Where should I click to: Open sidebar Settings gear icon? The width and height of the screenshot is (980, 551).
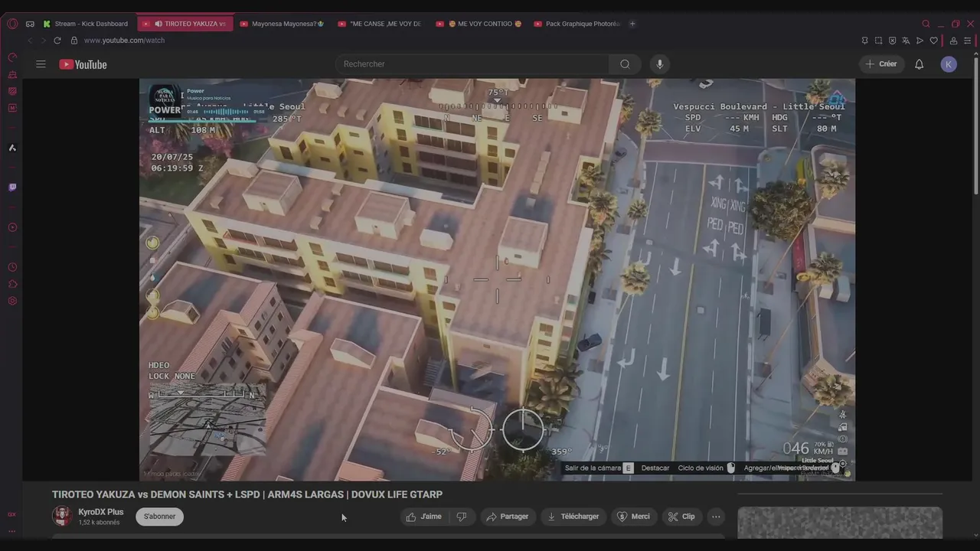[12, 301]
